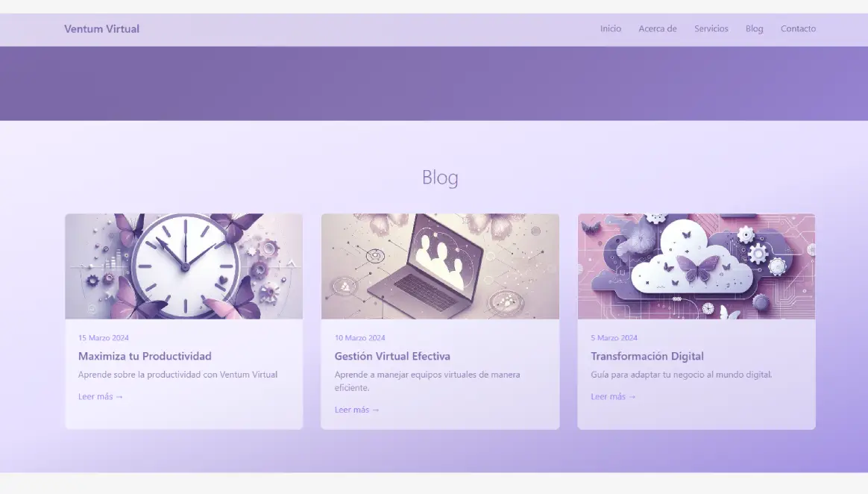Click the Ventum Virtual brand logo

coord(101,28)
